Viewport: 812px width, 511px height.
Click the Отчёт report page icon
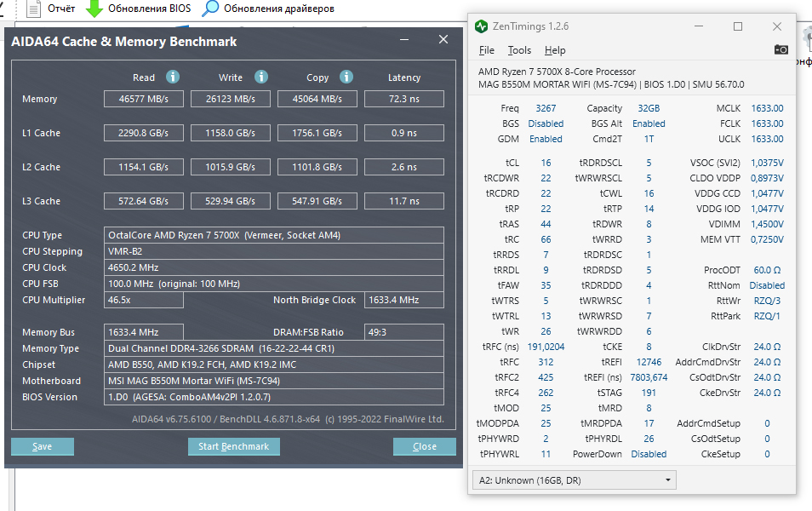(34, 9)
